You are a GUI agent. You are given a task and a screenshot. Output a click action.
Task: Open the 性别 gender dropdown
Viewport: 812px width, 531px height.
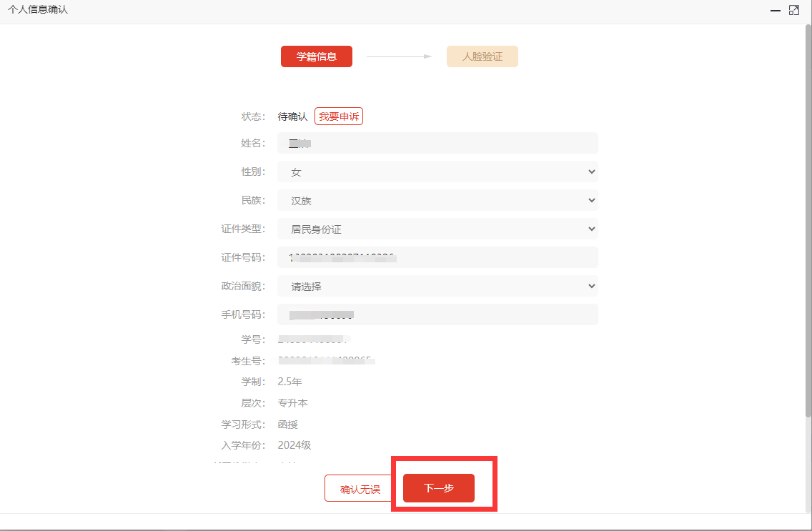click(x=437, y=172)
